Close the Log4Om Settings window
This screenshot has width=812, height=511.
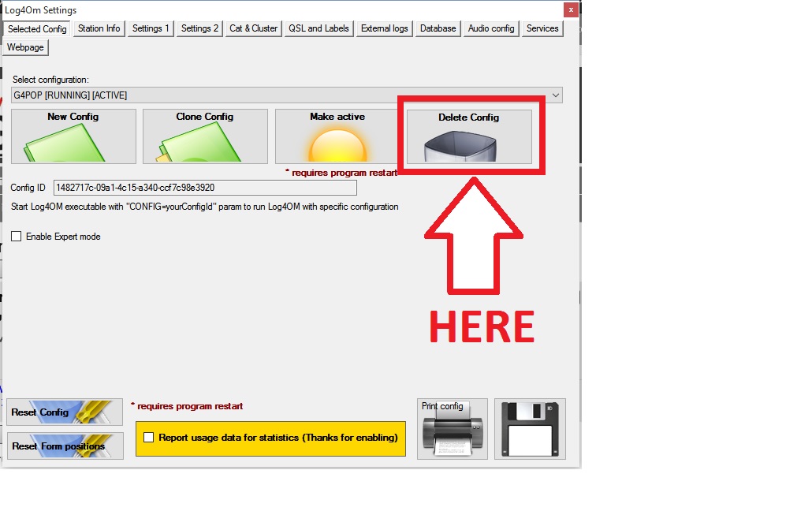pyautogui.click(x=571, y=9)
